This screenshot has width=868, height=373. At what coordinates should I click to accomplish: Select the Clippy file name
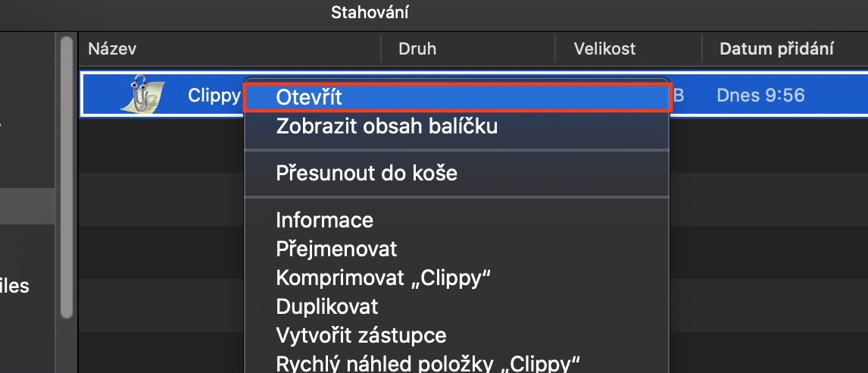click(214, 96)
